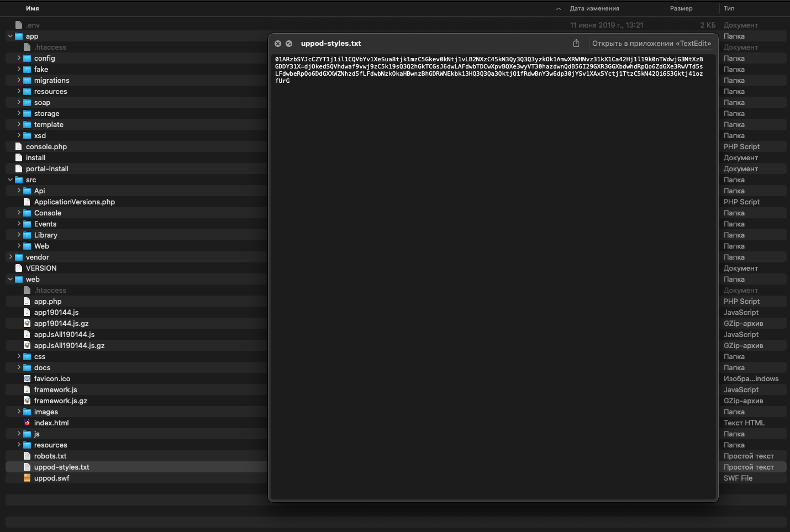Image resolution: width=790 pixels, height=532 pixels.
Task: Expand the vendor folder
Action: (x=10, y=257)
